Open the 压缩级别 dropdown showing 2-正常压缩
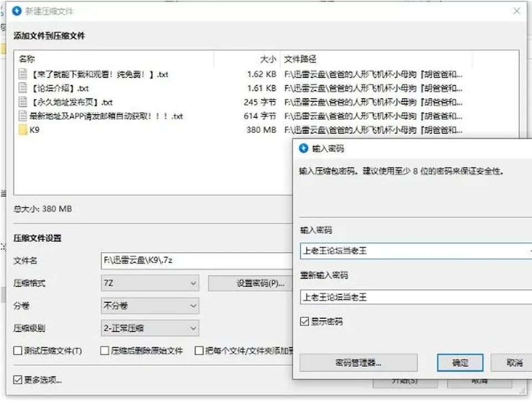 click(x=150, y=328)
